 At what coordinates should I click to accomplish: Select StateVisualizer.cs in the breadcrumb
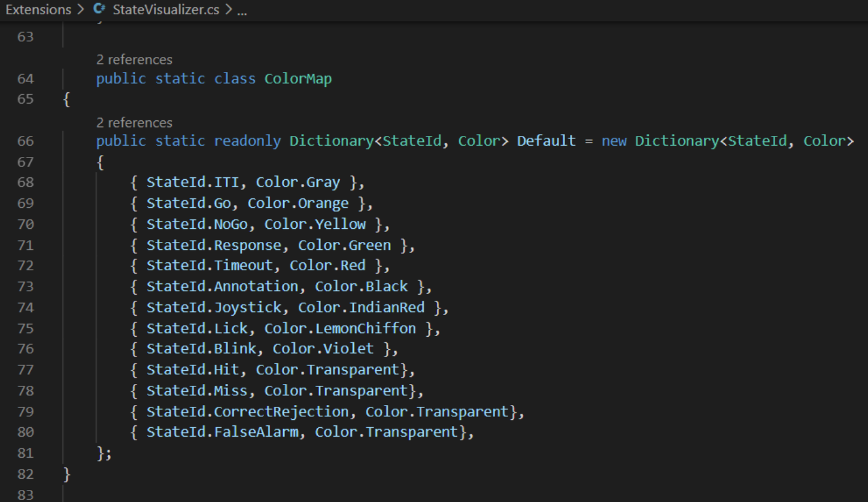click(x=166, y=10)
